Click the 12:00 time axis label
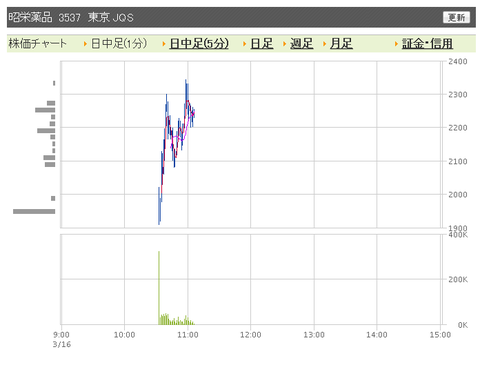 [251, 335]
